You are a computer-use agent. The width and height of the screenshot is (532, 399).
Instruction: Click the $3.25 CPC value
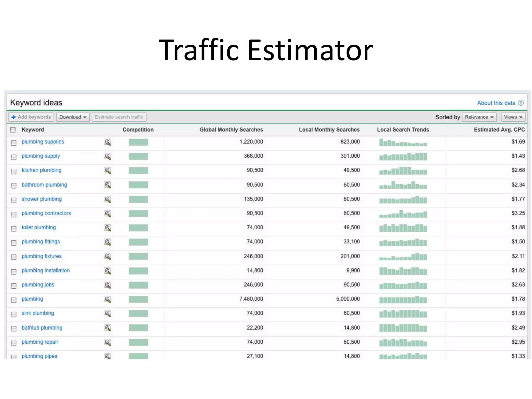click(x=518, y=213)
